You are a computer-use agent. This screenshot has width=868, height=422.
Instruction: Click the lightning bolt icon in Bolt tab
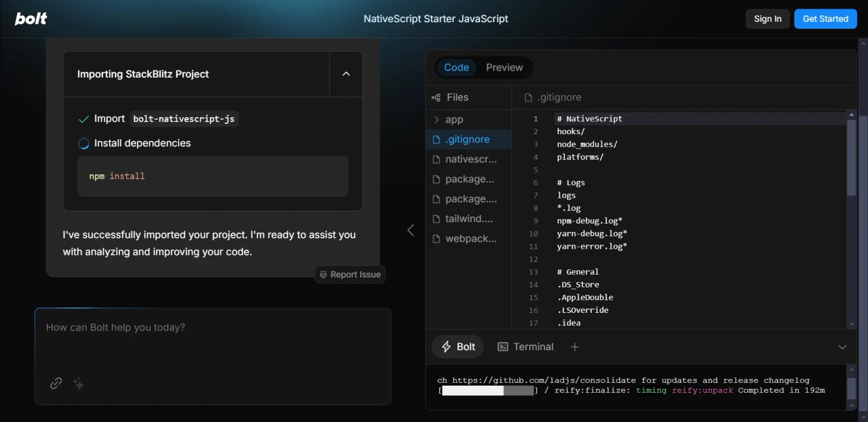coord(446,347)
